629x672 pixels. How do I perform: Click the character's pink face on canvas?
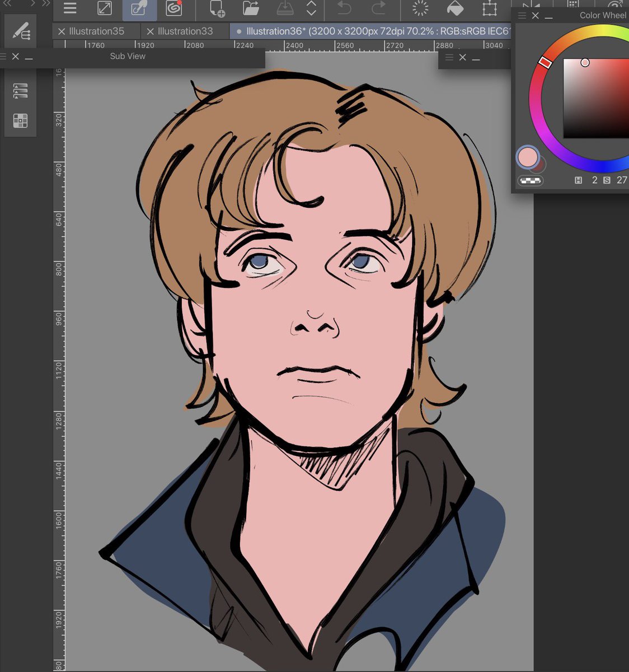click(x=313, y=291)
